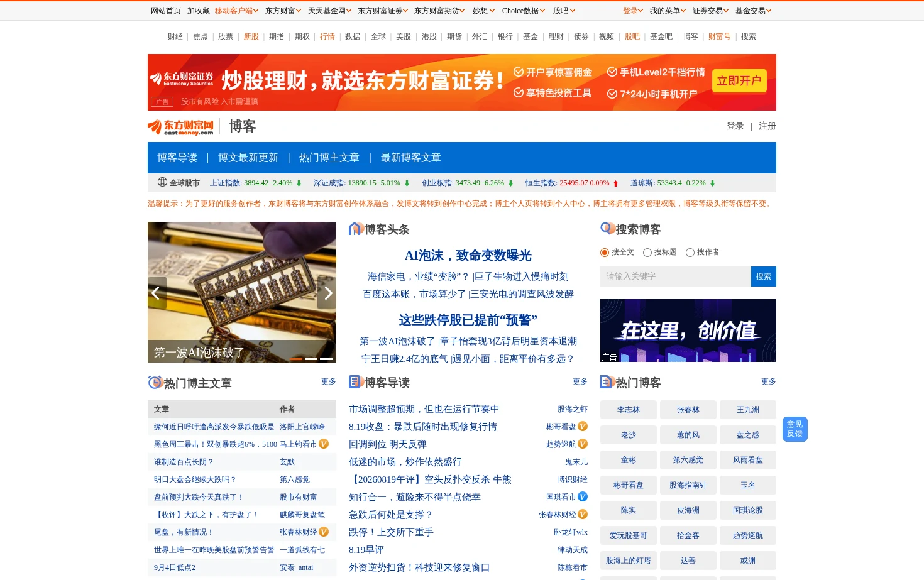The image size is (924, 580).
Task: Click green down arrow next to 道琼斯
Action: pos(712,183)
